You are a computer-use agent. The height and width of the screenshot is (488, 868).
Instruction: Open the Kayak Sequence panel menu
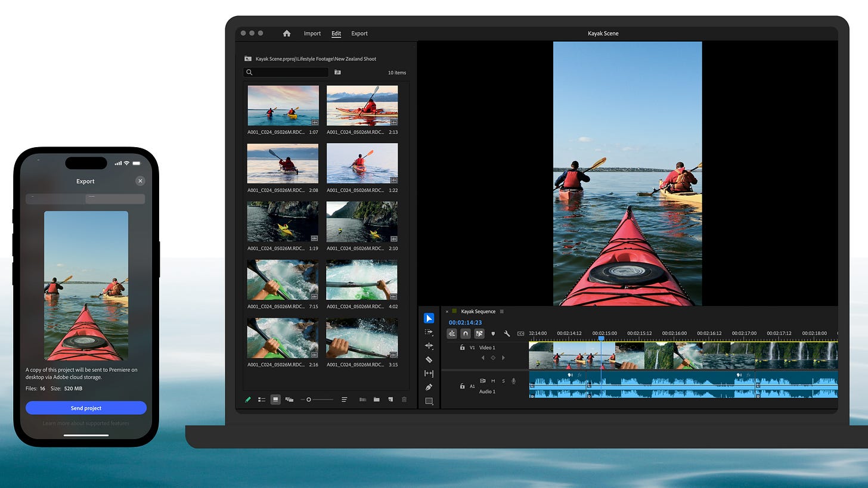(501, 311)
